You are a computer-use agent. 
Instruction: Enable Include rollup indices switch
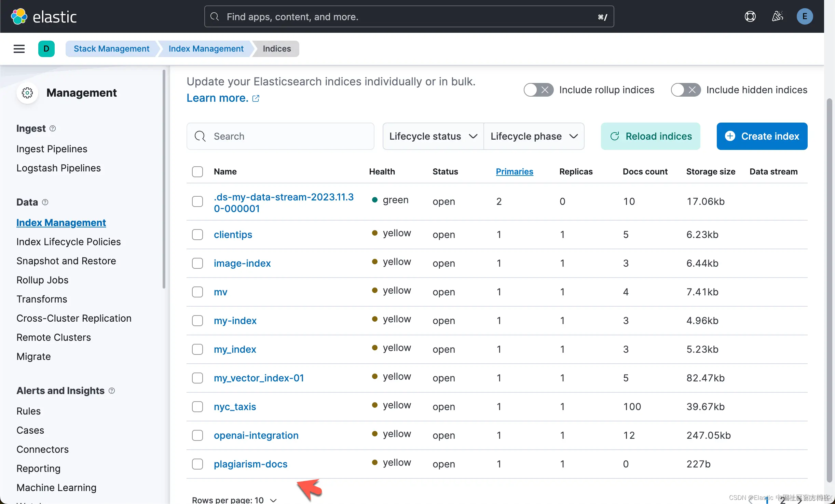538,90
